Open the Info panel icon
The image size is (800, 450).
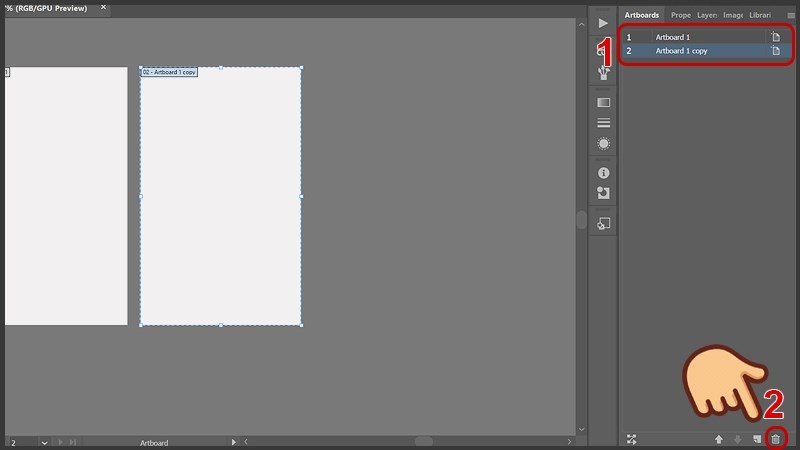click(603, 173)
